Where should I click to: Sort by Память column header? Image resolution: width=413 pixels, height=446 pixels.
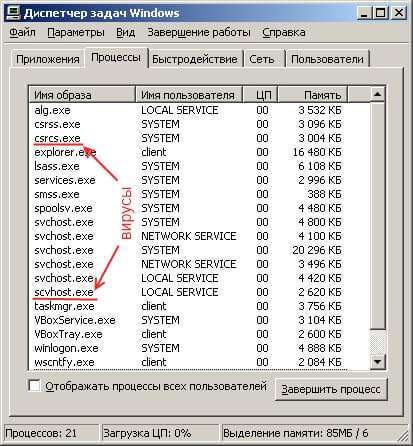tap(313, 95)
